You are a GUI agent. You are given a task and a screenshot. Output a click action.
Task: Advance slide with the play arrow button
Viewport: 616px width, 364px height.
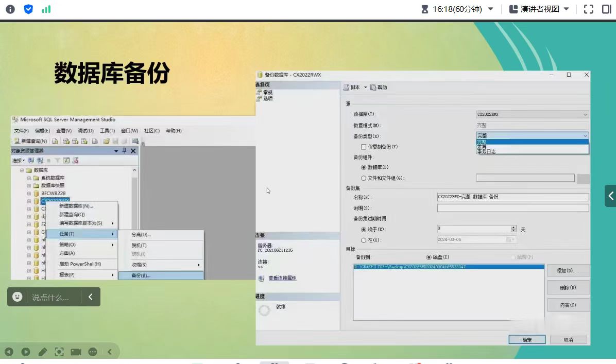click(26, 352)
